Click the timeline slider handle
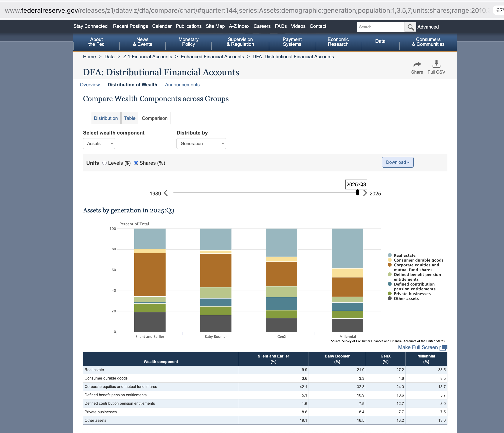Image resolution: width=504 pixels, height=433 pixels. 357,193
